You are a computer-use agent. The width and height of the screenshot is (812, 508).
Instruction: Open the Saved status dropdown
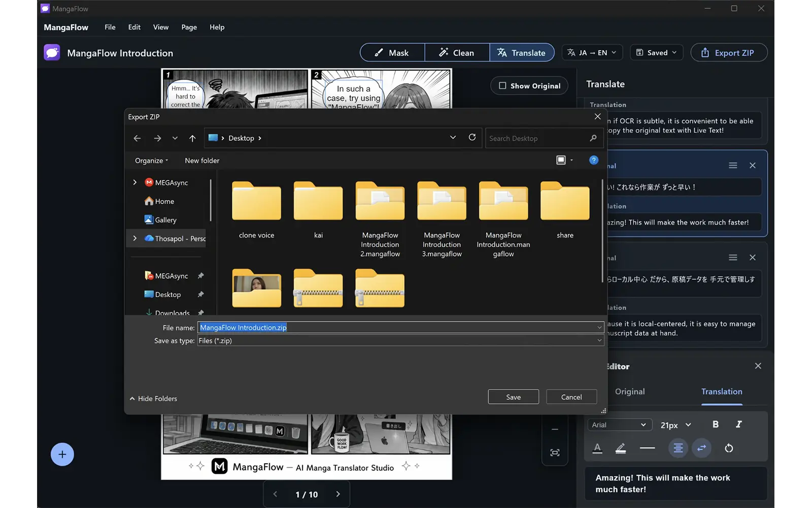(657, 53)
